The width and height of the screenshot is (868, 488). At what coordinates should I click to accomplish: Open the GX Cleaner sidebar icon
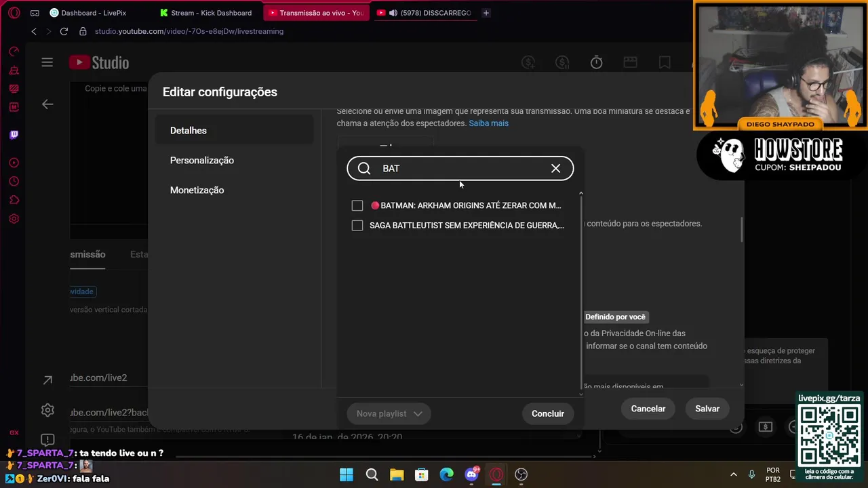[14, 70]
